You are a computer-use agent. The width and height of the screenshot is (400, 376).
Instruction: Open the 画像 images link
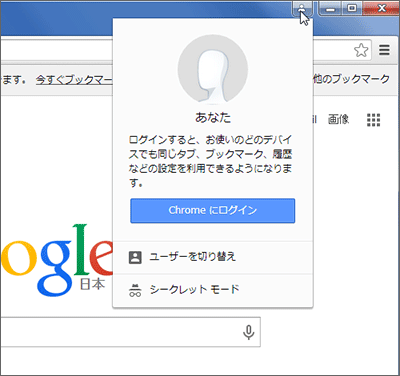338,119
